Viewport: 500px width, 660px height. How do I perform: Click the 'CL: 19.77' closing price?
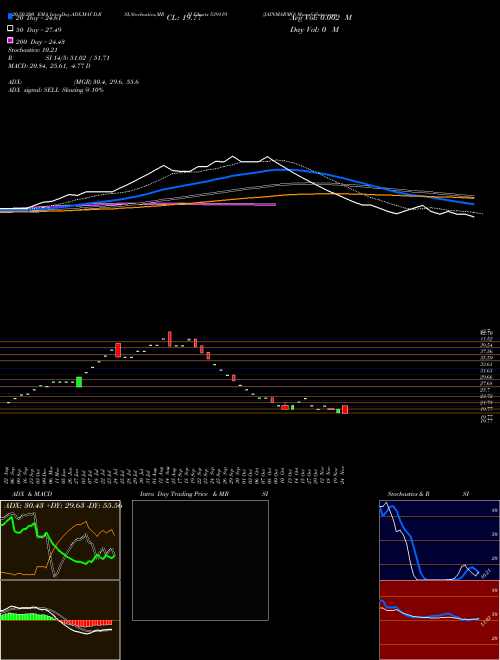click(184, 18)
